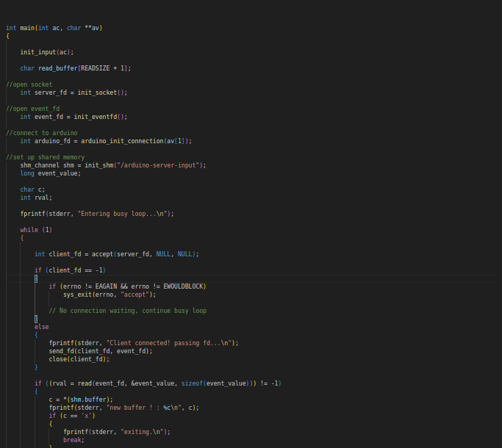
Task: Click the "Entering busy loop...\n" string
Action: (x=122, y=214)
